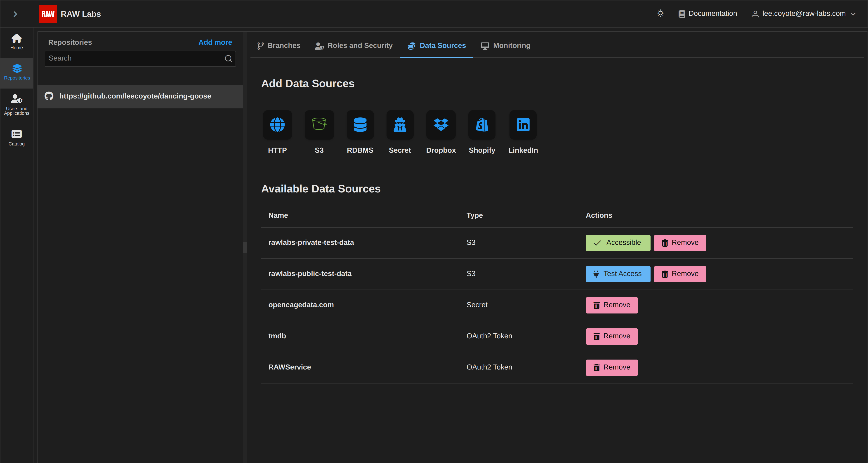The width and height of the screenshot is (868, 463).
Task: Click the RAW Labs logo
Action: point(48,14)
